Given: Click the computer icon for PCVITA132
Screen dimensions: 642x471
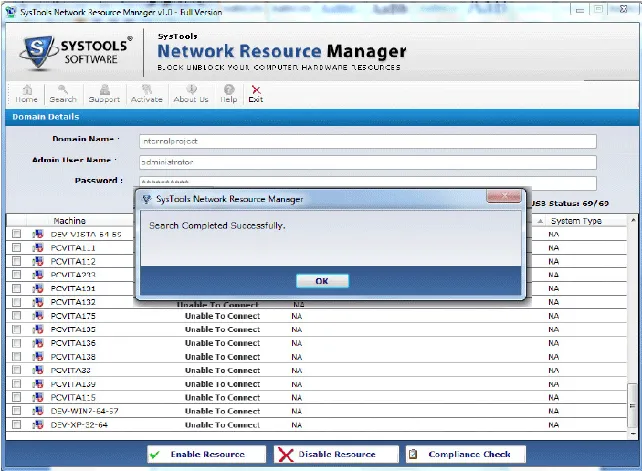Looking at the screenshot, I should (x=38, y=302).
